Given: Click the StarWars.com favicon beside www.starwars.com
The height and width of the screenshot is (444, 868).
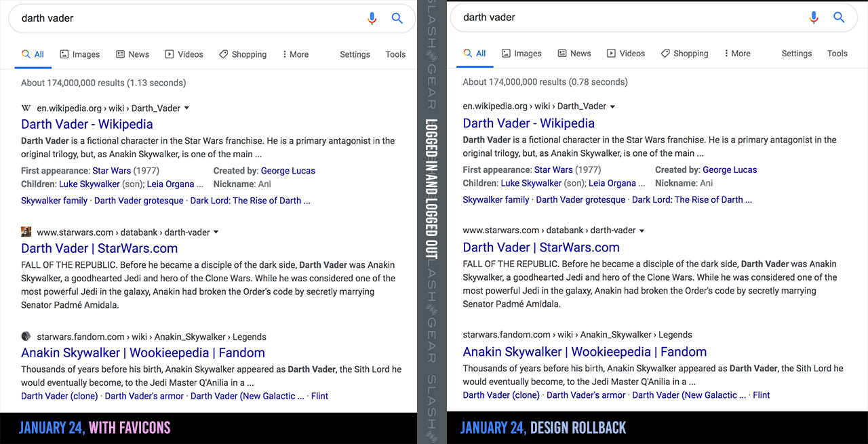Looking at the screenshot, I should (26, 232).
